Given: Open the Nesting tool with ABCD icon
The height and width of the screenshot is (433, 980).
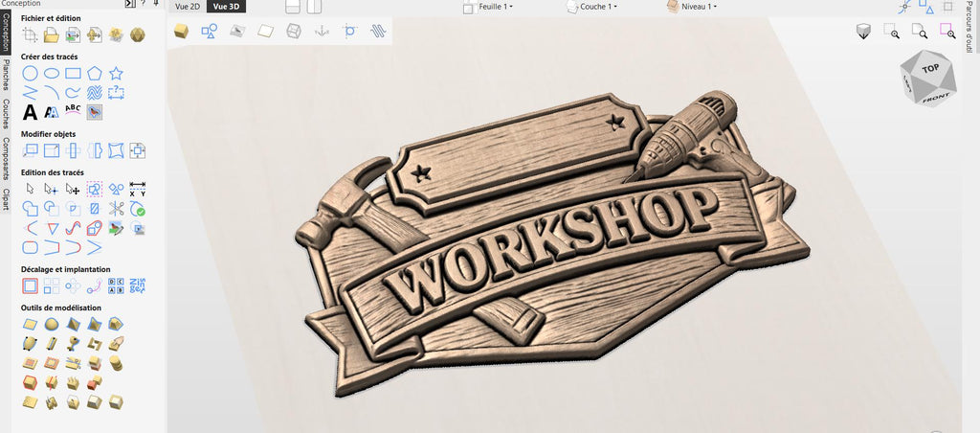Looking at the screenshot, I should [x=116, y=286].
